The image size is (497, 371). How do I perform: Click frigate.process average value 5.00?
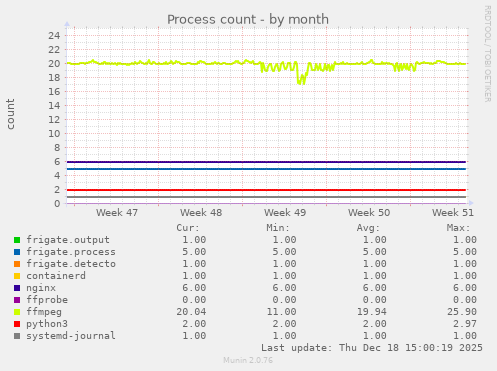click(375, 252)
